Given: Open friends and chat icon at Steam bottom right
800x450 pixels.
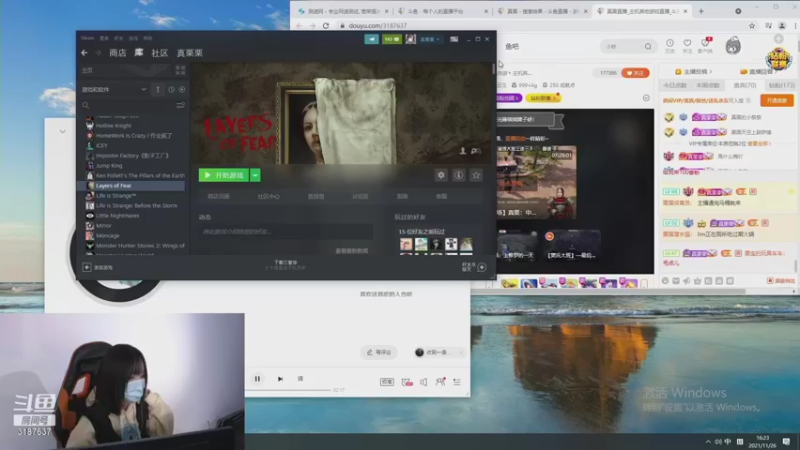Looking at the screenshot, I should [481, 267].
